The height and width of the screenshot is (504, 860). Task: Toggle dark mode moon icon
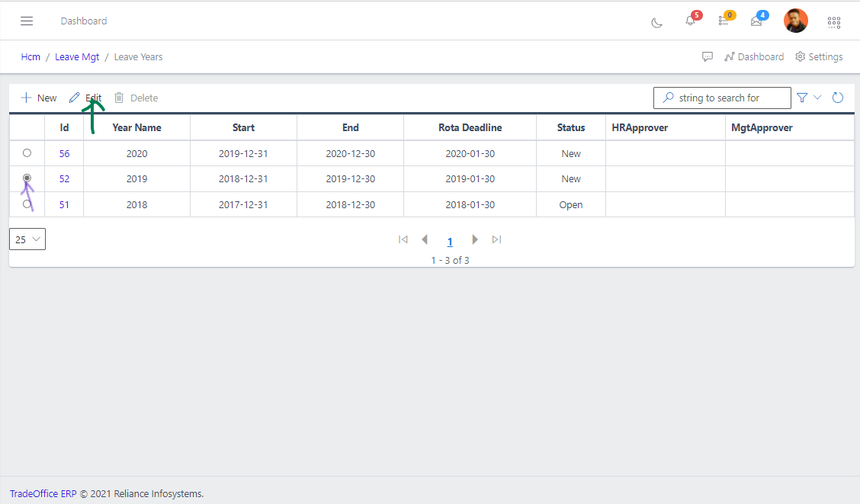[x=656, y=22]
